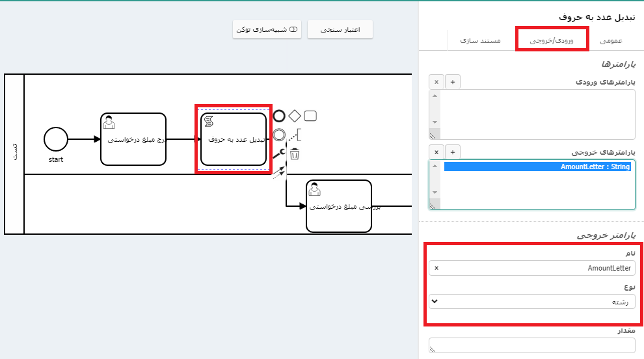644x359 pixels.
Task: Open the نوع type dropdown
Action: 531,301
